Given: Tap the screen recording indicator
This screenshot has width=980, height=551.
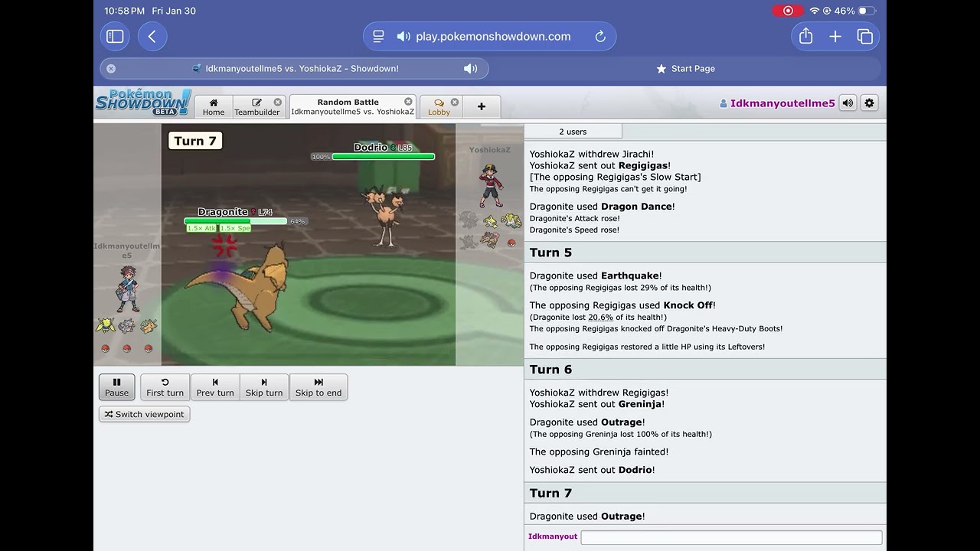Looking at the screenshot, I should [788, 11].
